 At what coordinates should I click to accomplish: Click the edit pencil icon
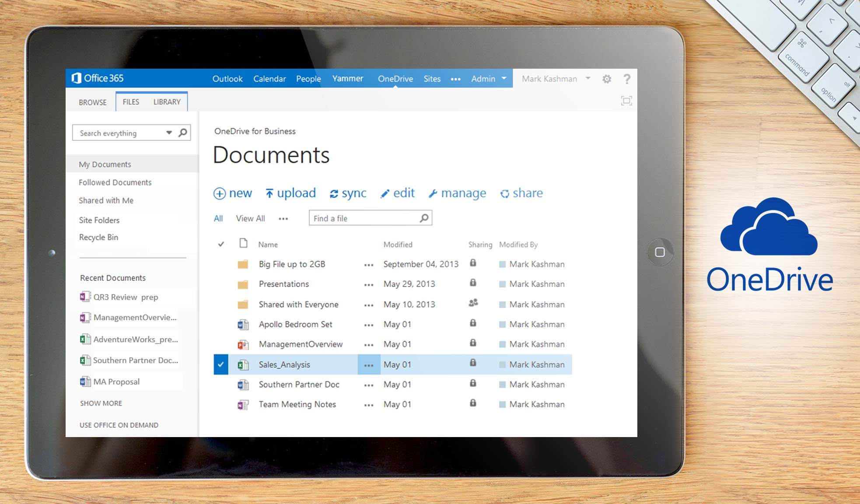coord(385,193)
